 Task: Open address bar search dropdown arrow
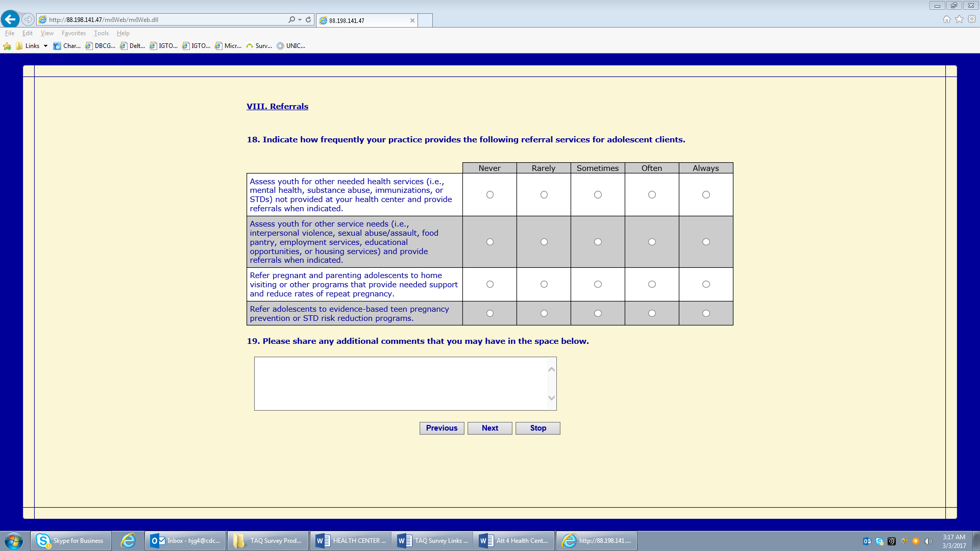click(300, 19)
